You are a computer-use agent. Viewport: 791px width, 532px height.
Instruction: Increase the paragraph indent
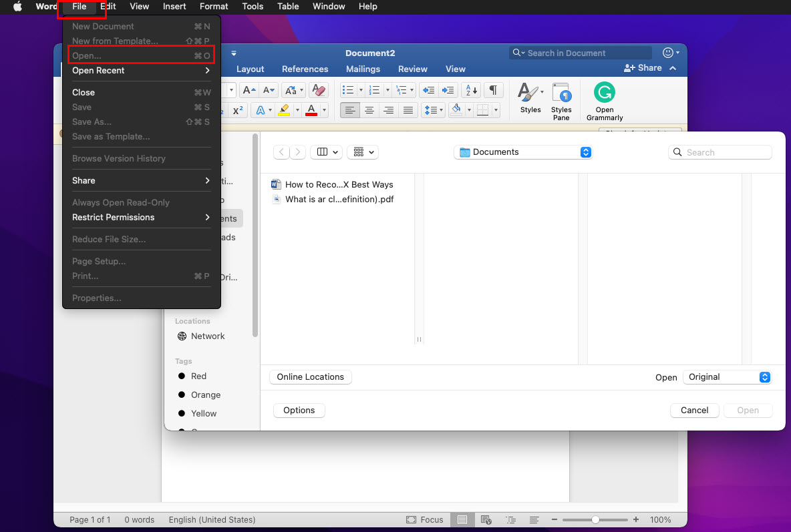pos(448,90)
